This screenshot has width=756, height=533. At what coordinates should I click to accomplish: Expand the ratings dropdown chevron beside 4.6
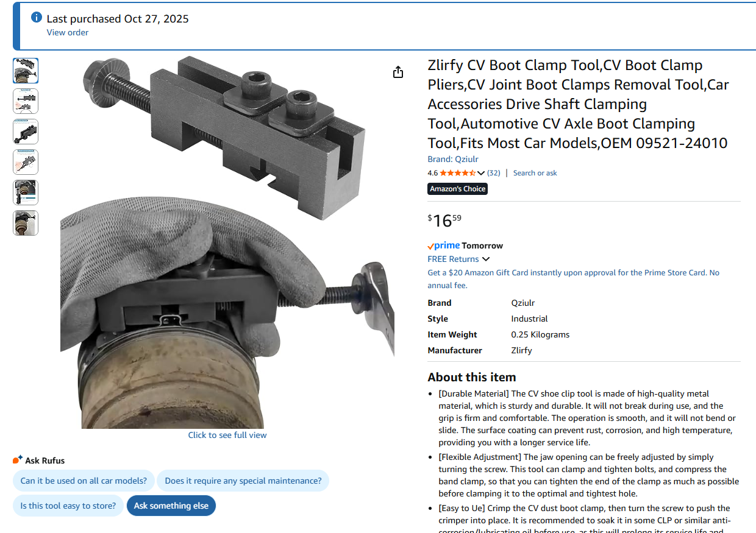point(481,173)
